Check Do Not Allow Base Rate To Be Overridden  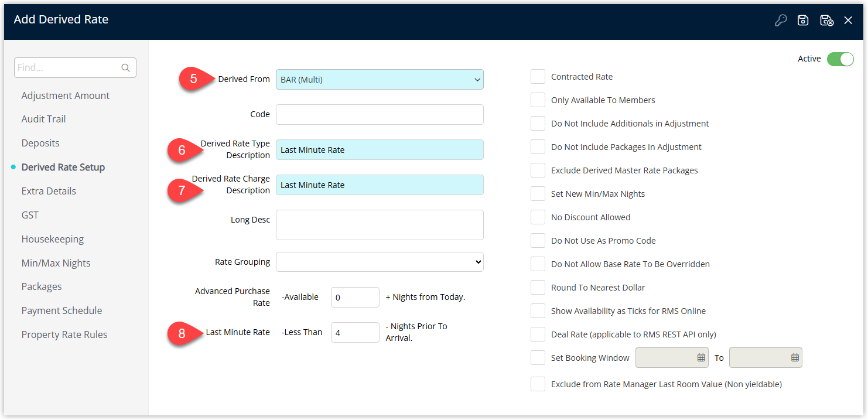click(x=538, y=264)
